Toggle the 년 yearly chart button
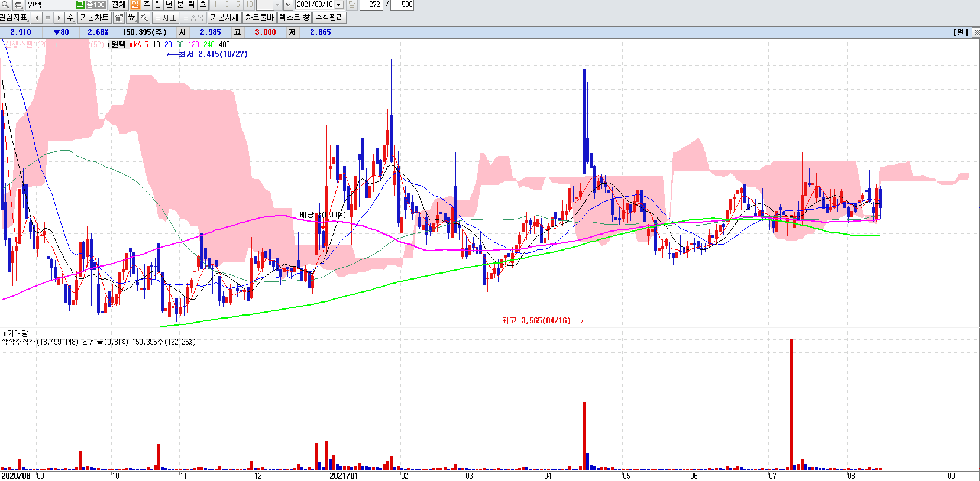This screenshot has height=481, width=980. coord(169,5)
